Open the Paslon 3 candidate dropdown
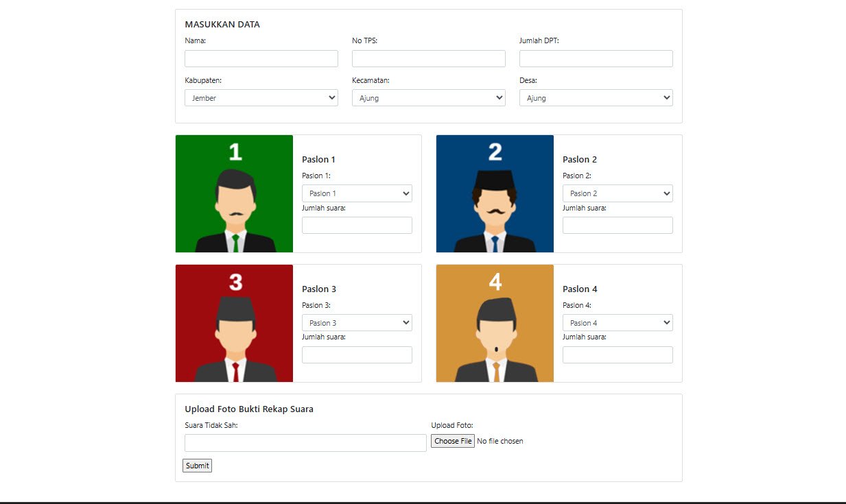 357,323
